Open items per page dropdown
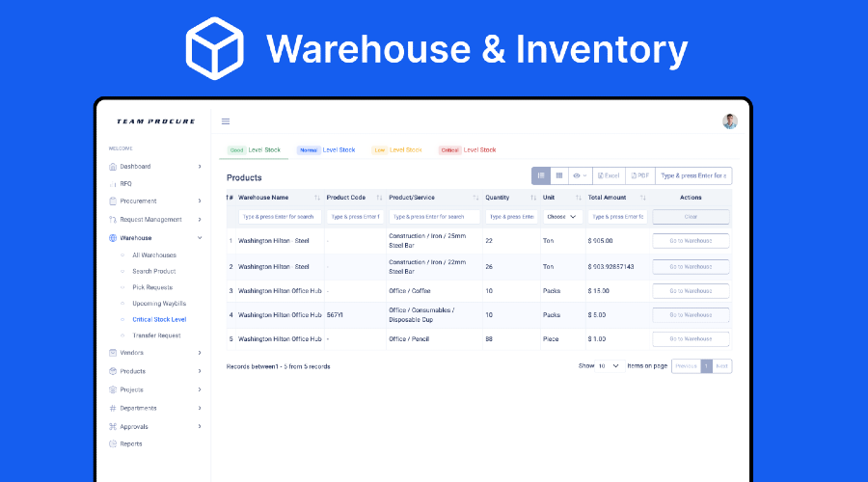The width and height of the screenshot is (868, 482). [610, 365]
